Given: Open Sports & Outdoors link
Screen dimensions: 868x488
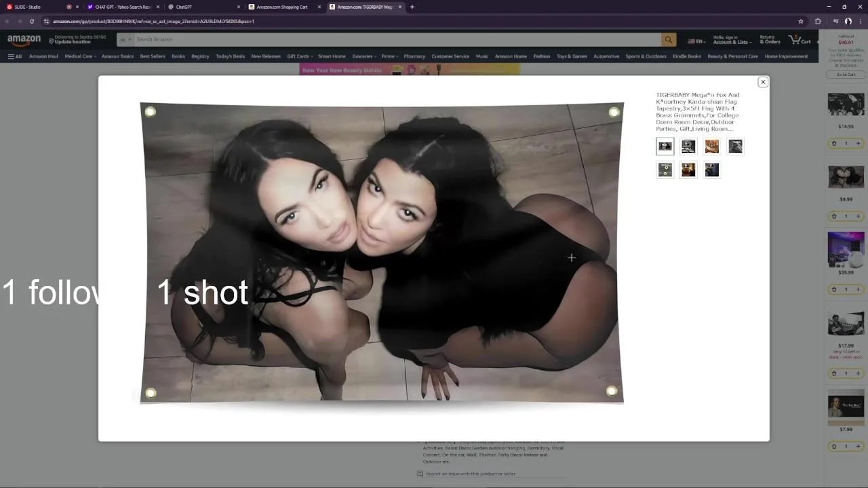Looking at the screenshot, I should [x=646, y=56].
